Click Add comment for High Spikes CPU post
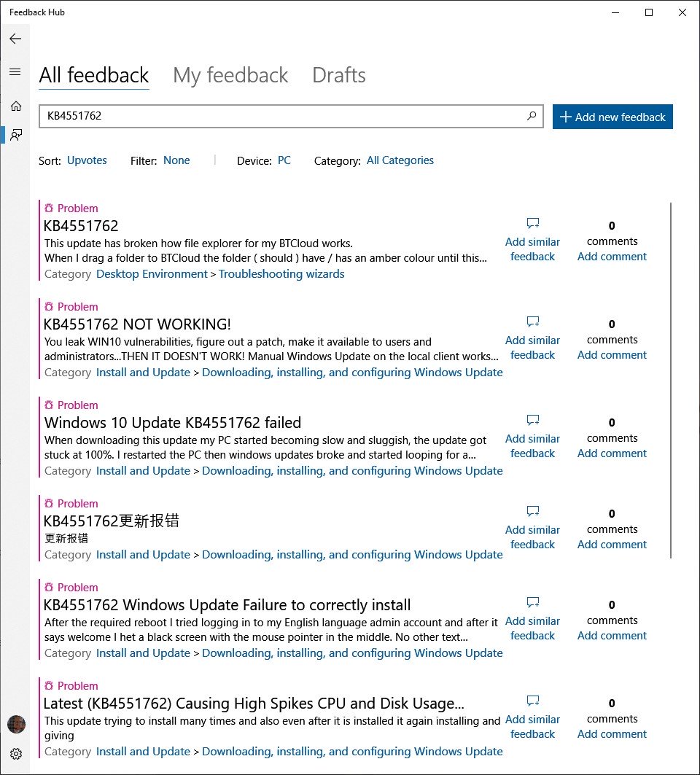700x775 pixels. point(612,734)
